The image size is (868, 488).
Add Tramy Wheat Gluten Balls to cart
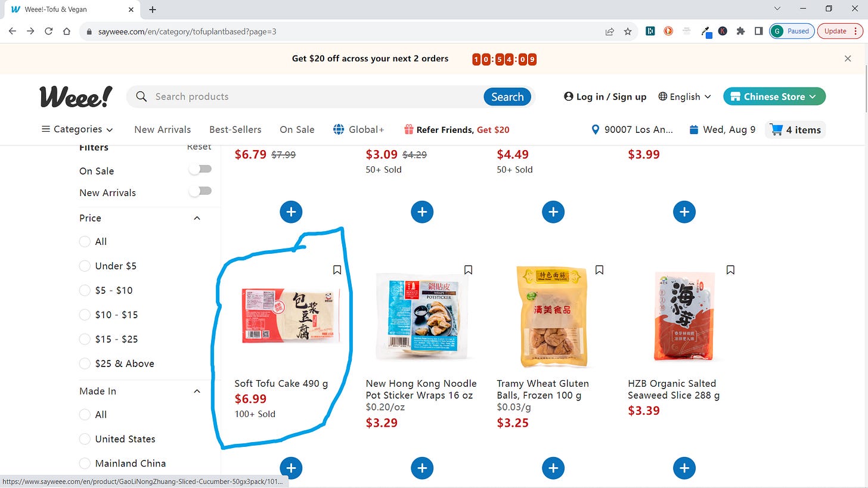(553, 468)
